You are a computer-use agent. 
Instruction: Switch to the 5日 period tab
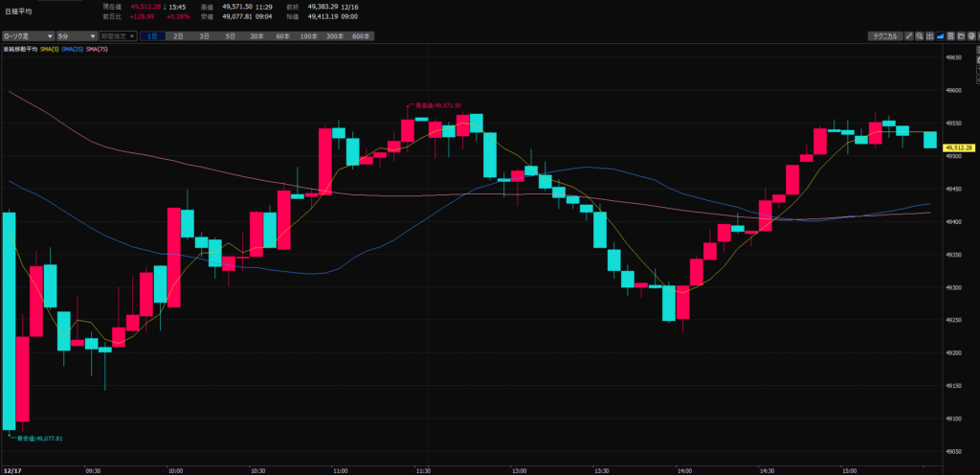click(x=230, y=35)
